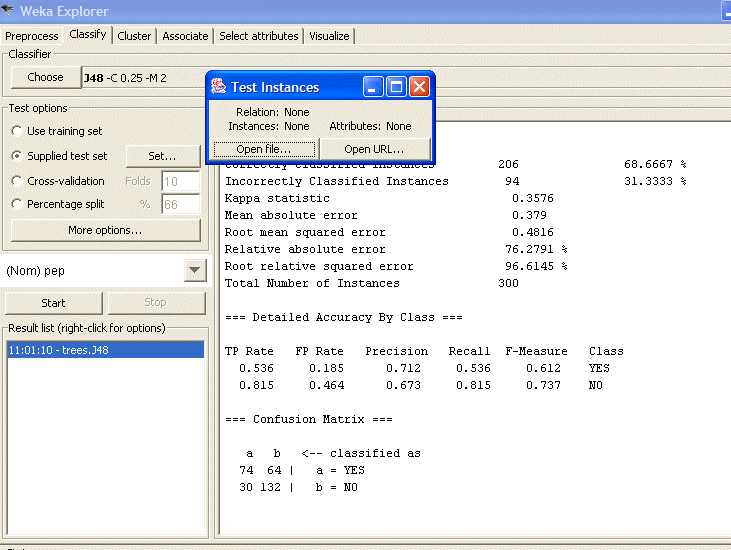
Task: Choose the Cross-validation test option
Action: [17, 181]
